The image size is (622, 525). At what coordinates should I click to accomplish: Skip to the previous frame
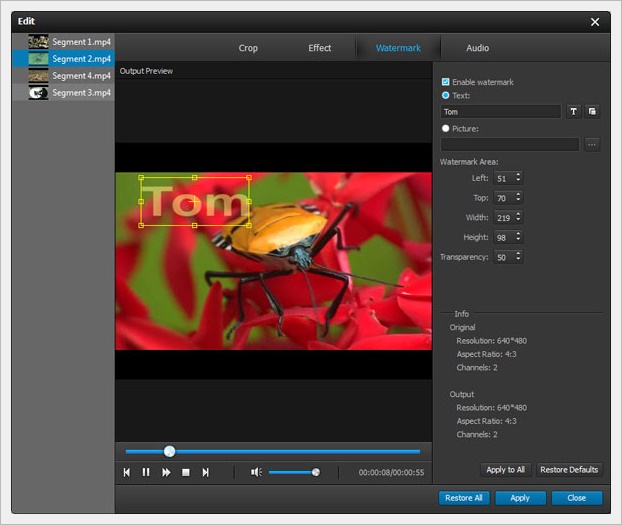pos(127,472)
